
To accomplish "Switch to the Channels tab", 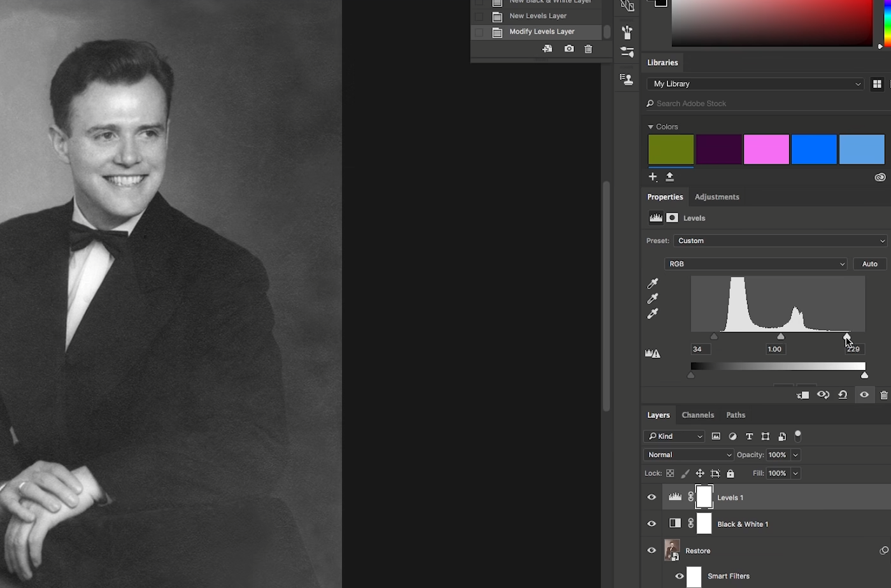I will tap(697, 415).
